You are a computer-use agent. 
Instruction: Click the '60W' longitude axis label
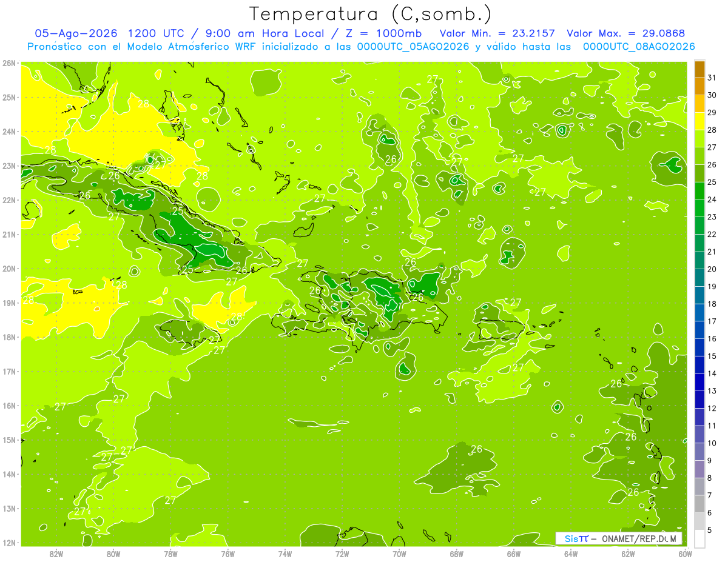686,554
